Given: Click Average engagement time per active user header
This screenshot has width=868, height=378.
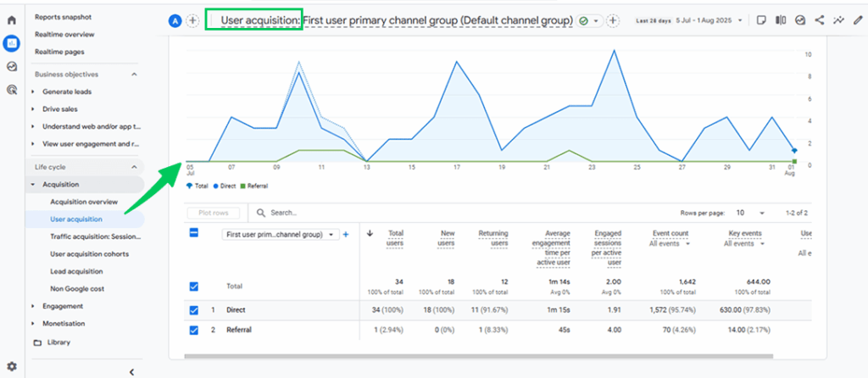Looking at the screenshot, I should 549,248.
